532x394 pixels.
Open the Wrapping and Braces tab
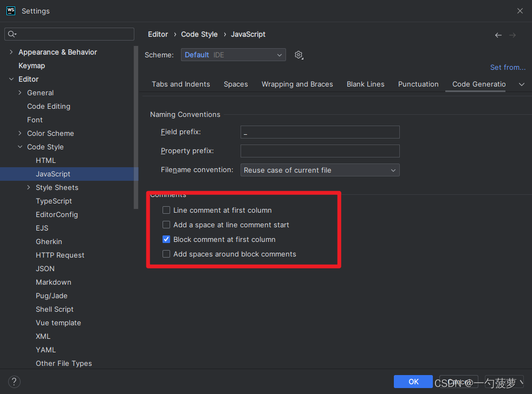click(297, 84)
